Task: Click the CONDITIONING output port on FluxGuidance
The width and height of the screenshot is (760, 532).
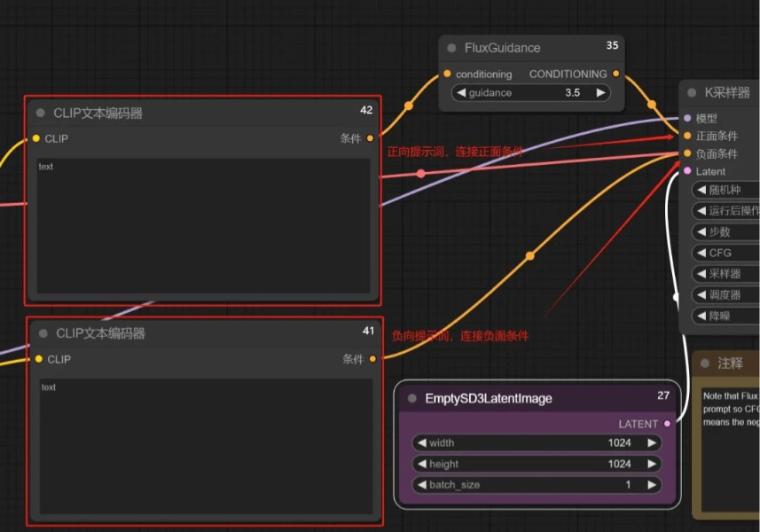Action: (616, 74)
